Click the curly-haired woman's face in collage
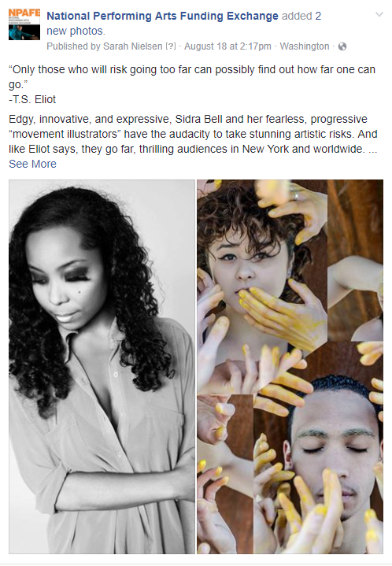The height and width of the screenshot is (566, 392). click(249, 260)
